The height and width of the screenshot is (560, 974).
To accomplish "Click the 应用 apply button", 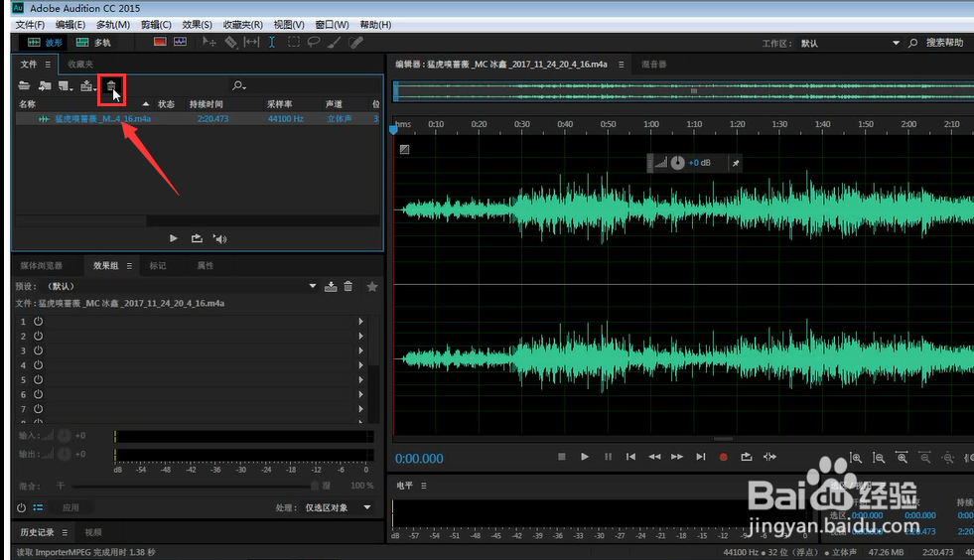I will pyautogui.click(x=70, y=507).
